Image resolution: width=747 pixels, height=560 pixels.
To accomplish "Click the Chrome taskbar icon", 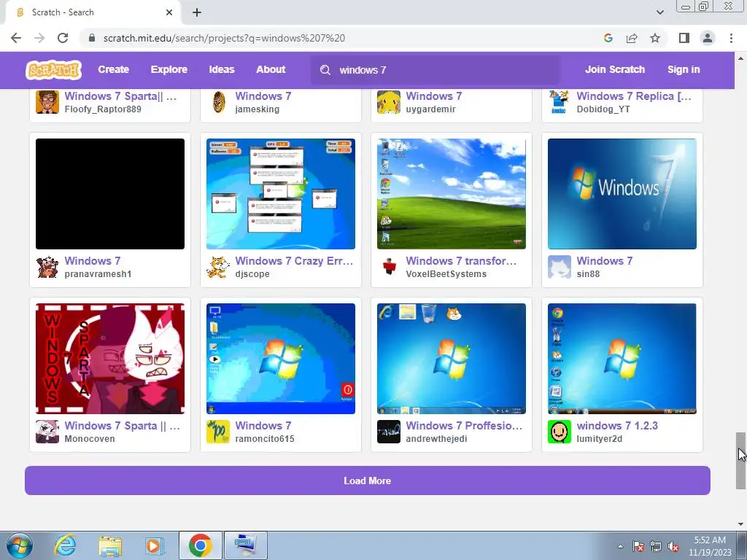I will pos(200,545).
